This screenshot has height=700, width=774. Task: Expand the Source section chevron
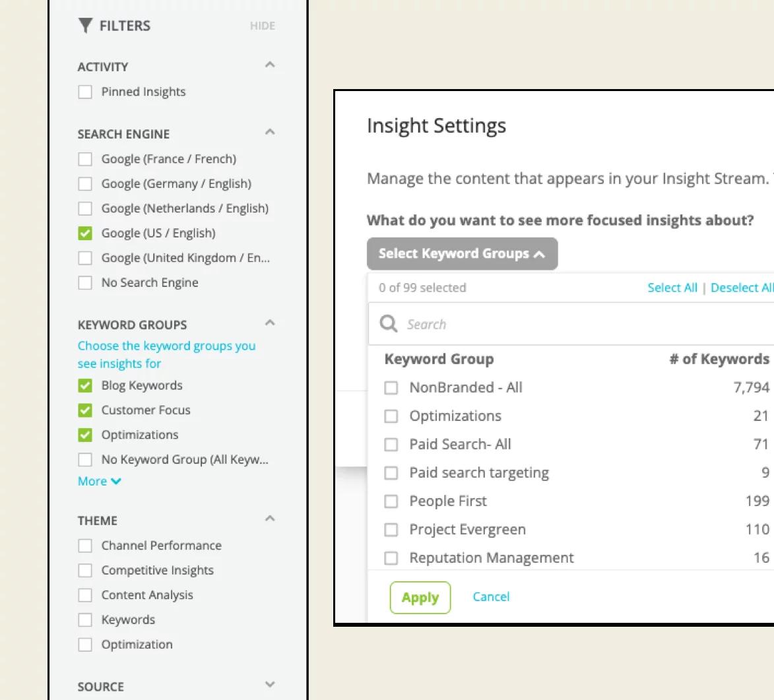(x=269, y=684)
